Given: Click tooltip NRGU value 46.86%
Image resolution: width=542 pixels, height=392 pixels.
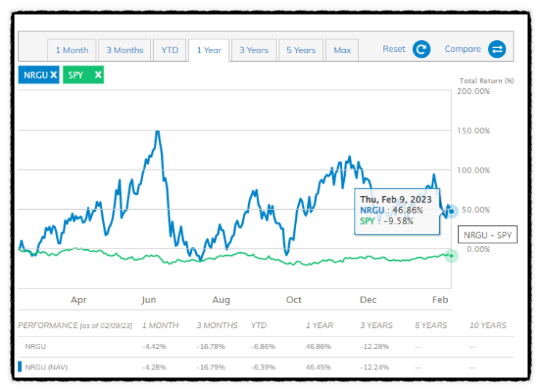Looking at the screenshot, I should pyautogui.click(x=408, y=211).
